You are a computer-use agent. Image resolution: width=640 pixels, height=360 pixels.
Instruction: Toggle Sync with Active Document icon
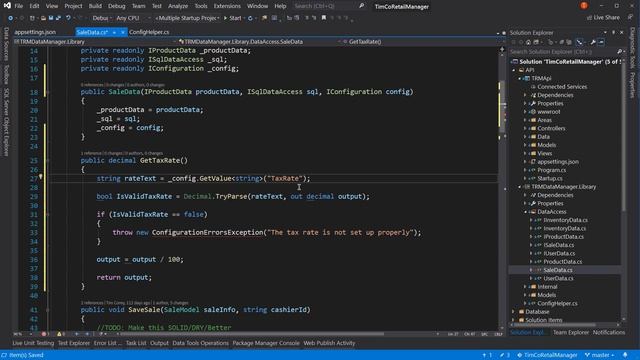click(x=580, y=42)
